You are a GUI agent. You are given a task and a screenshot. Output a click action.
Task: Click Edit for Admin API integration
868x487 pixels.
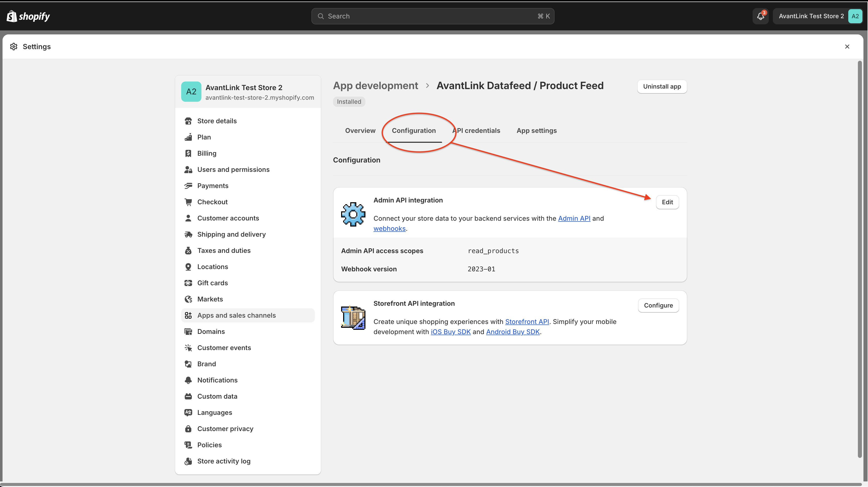(x=667, y=202)
